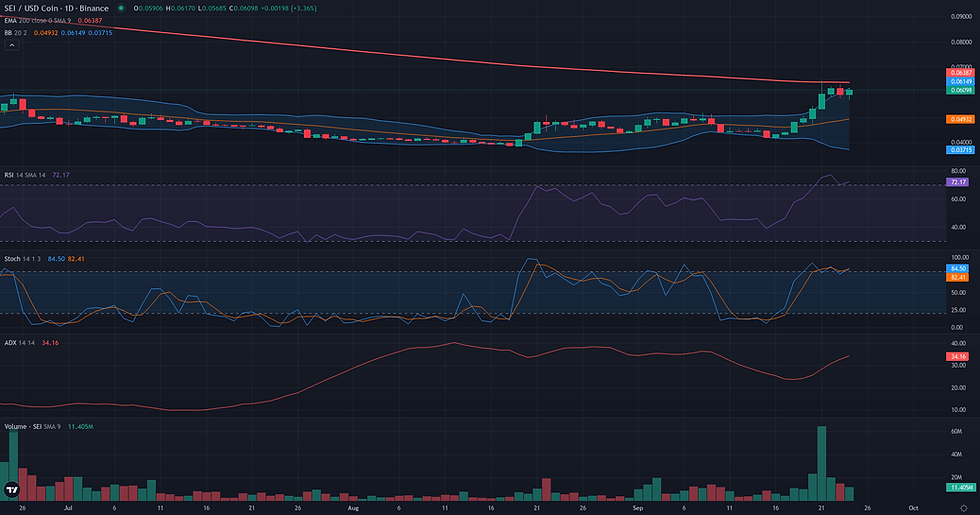Click the 60.00 RSI scale label

click(x=958, y=199)
